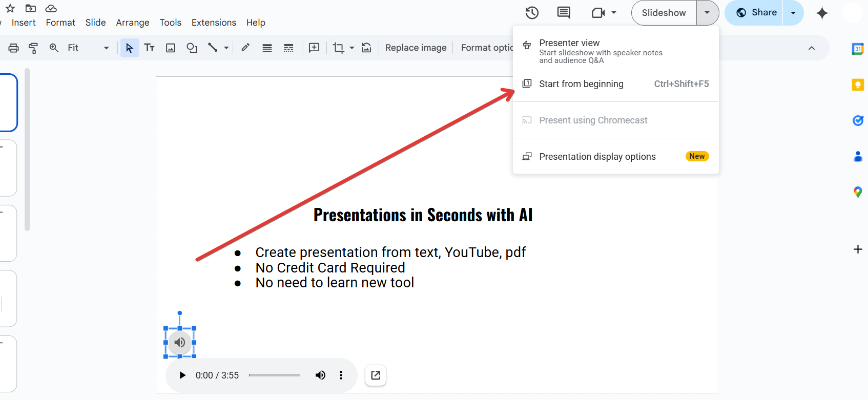The image size is (868, 400).
Task: Open the Arrange menu
Action: tap(133, 23)
